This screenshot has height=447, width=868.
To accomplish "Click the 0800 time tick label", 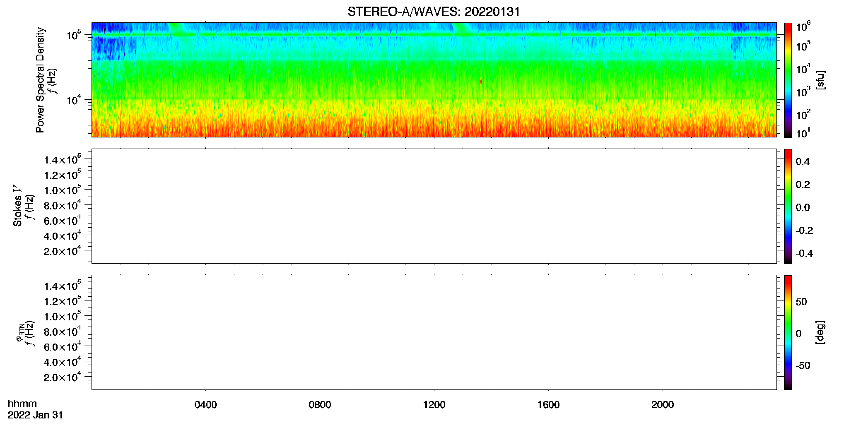I will click(320, 405).
